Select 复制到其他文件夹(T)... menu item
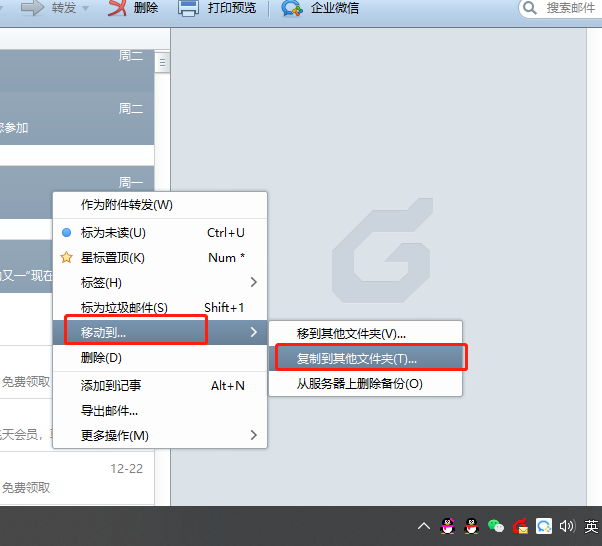Viewport: 602px width, 546px height. pyautogui.click(x=358, y=358)
